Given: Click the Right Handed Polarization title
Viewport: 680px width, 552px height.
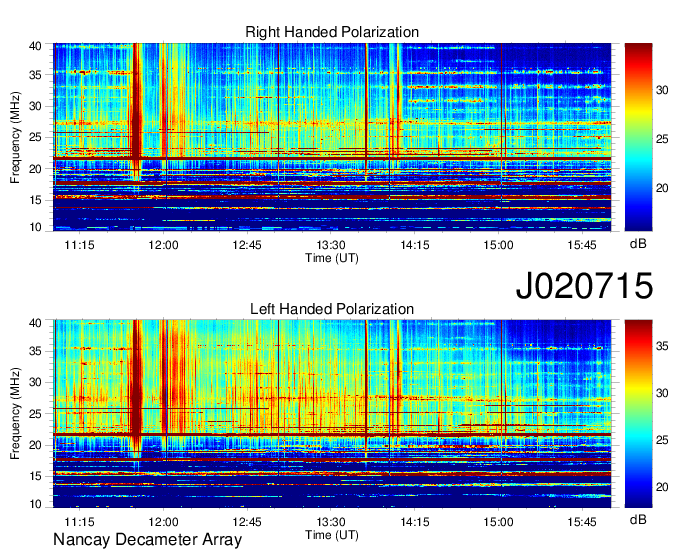Looking at the screenshot, I should [x=332, y=32].
